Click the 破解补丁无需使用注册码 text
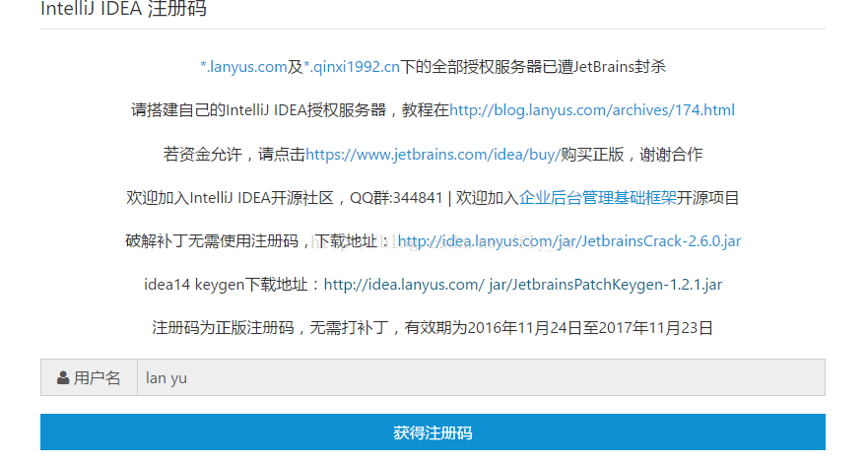Viewport: 868px width, 464px height. [212, 240]
